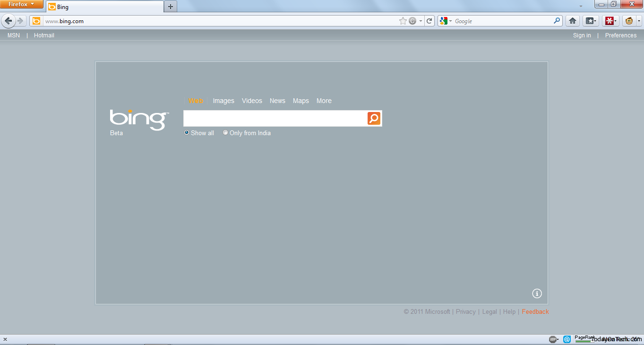Expand the Greasemonkey dropdown arrow
644x345 pixels.
639,21
